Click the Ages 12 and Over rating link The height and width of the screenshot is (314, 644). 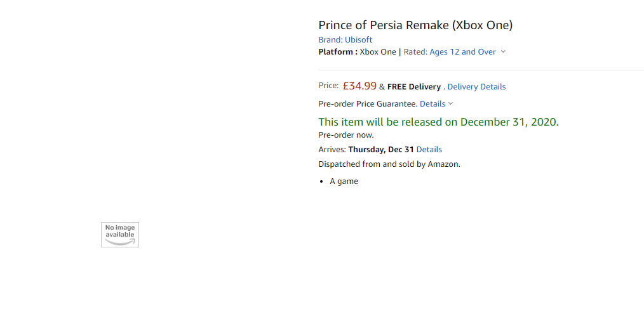pyautogui.click(x=462, y=52)
